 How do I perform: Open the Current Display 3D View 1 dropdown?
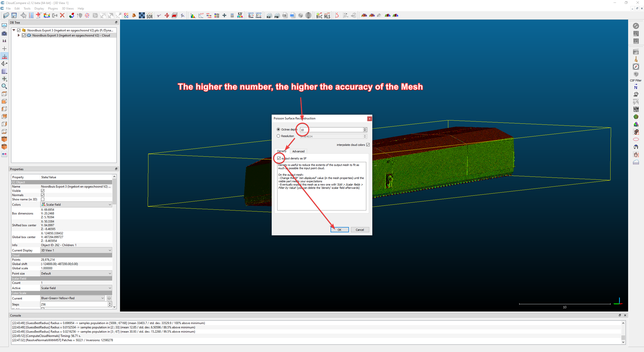[76, 250]
